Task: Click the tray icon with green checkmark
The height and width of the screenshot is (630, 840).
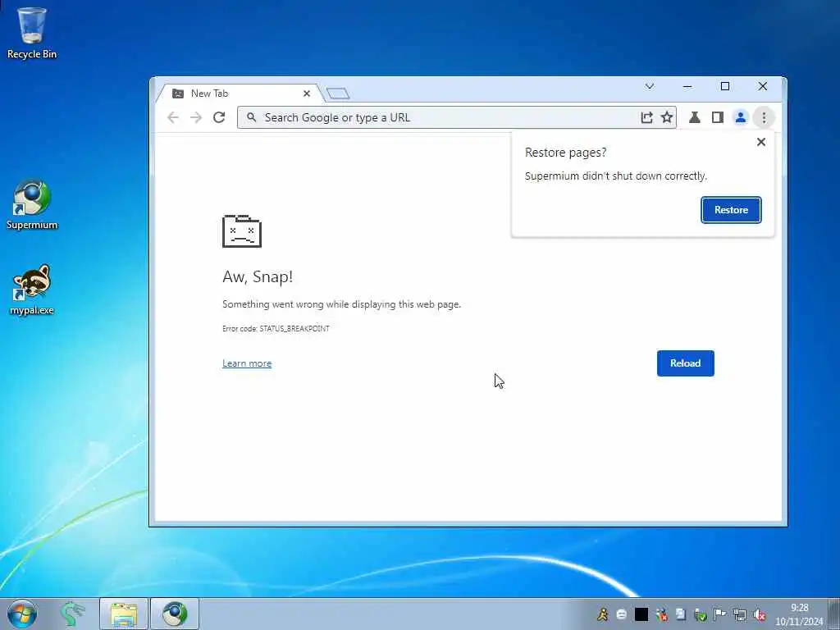Action: pos(701,614)
